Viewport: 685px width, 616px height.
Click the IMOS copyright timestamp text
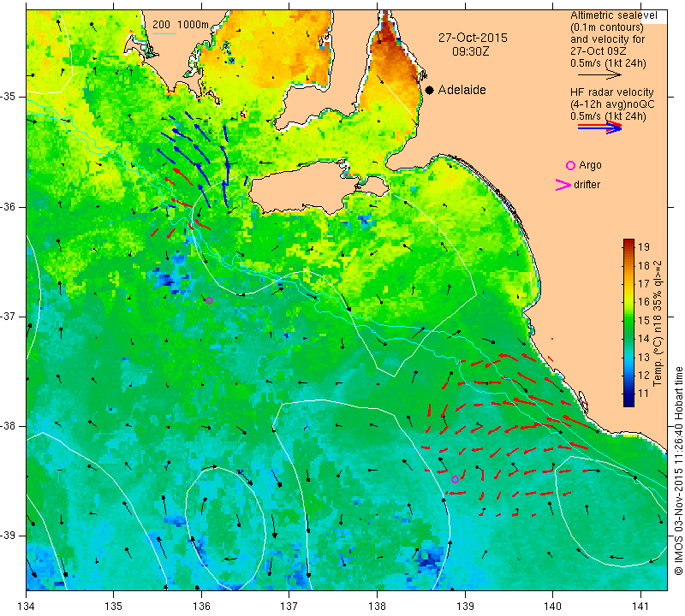[x=678, y=471]
